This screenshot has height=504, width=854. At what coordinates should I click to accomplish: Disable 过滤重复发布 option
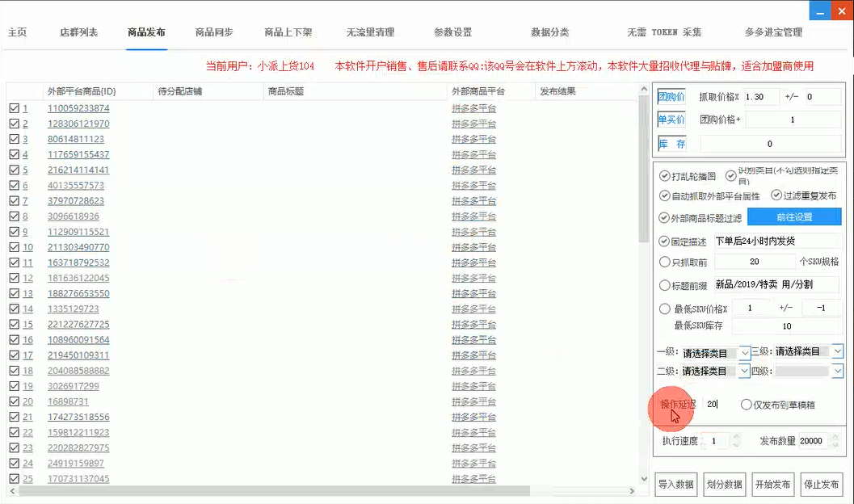pos(776,195)
